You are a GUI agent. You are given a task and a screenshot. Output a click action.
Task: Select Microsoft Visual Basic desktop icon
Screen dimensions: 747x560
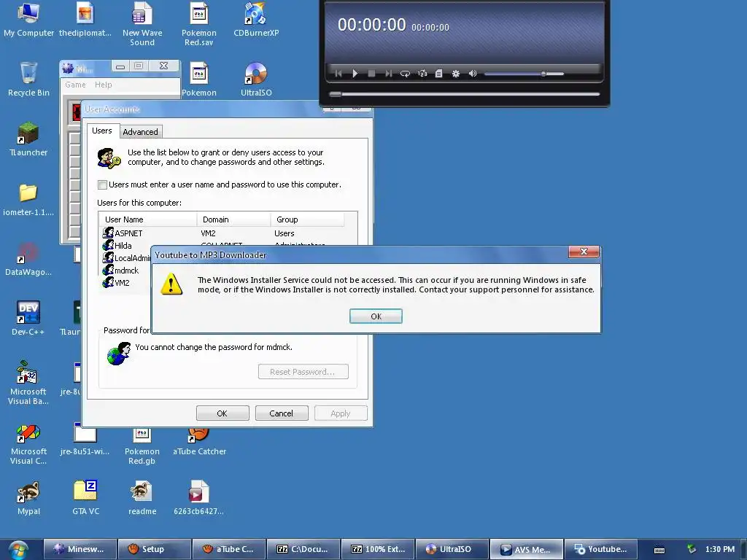(x=28, y=383)
